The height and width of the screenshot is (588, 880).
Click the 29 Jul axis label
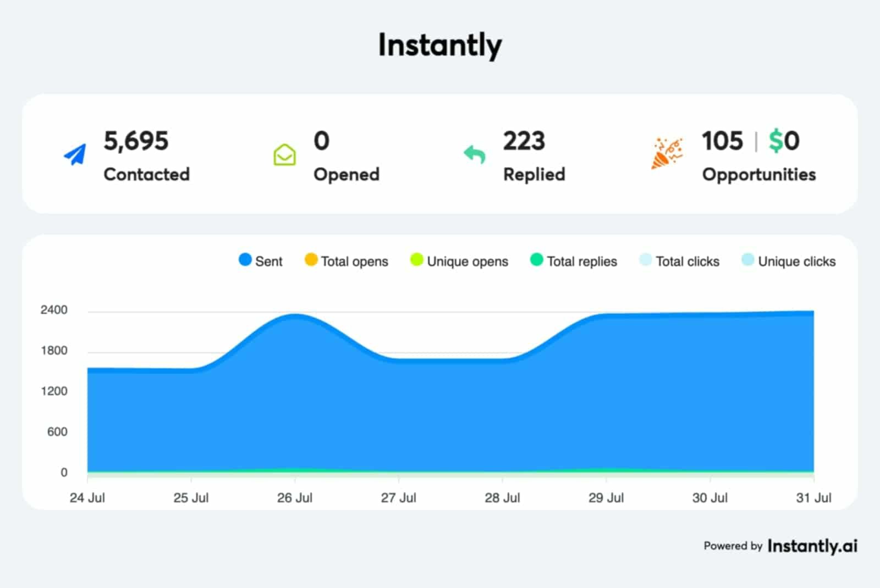(606, 498)
